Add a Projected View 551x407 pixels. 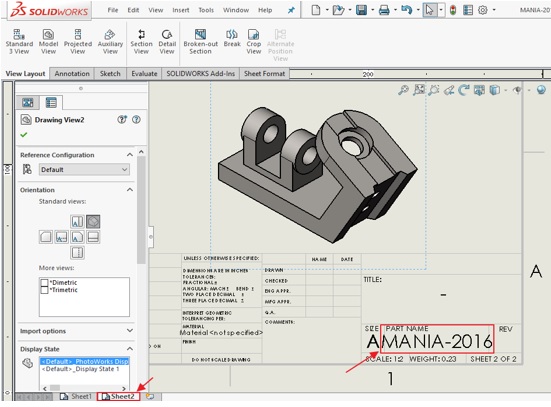(x=78, y=41)
